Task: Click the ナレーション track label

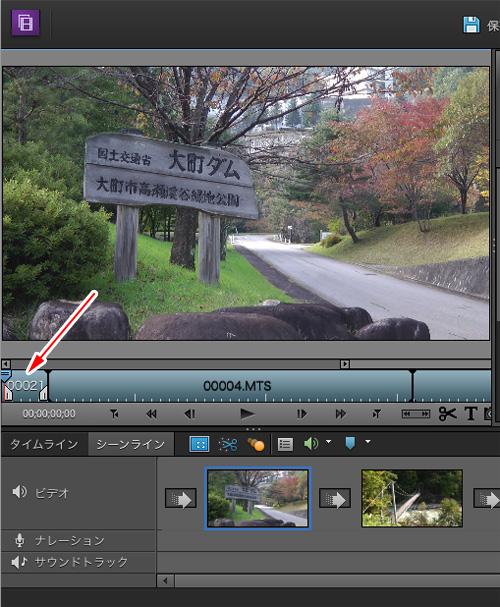Action: click(70, 541)
